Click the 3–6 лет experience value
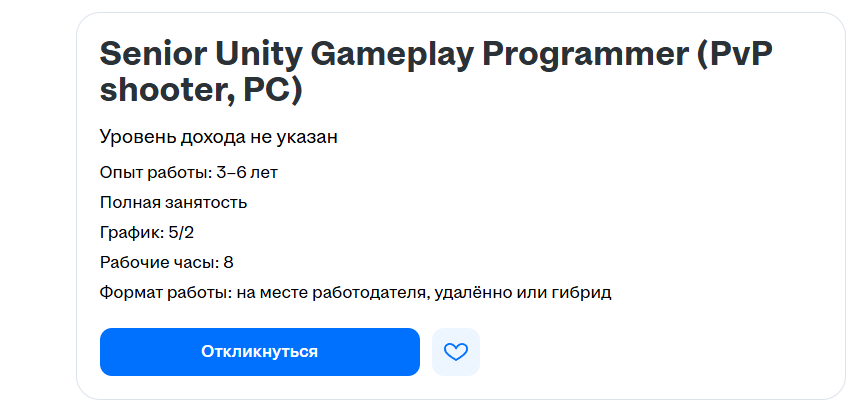The height and width of the screenshot is (419, 858). point(247,173)
